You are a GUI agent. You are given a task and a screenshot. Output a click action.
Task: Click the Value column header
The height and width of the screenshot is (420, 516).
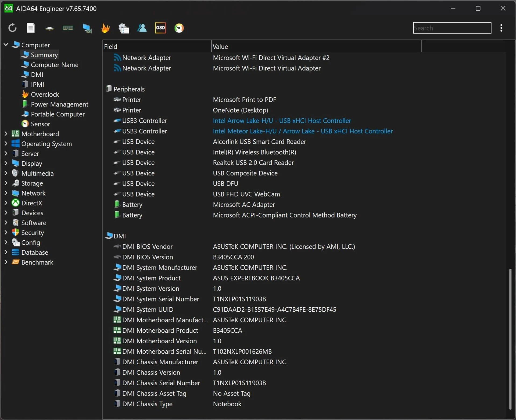click(316, 47)
